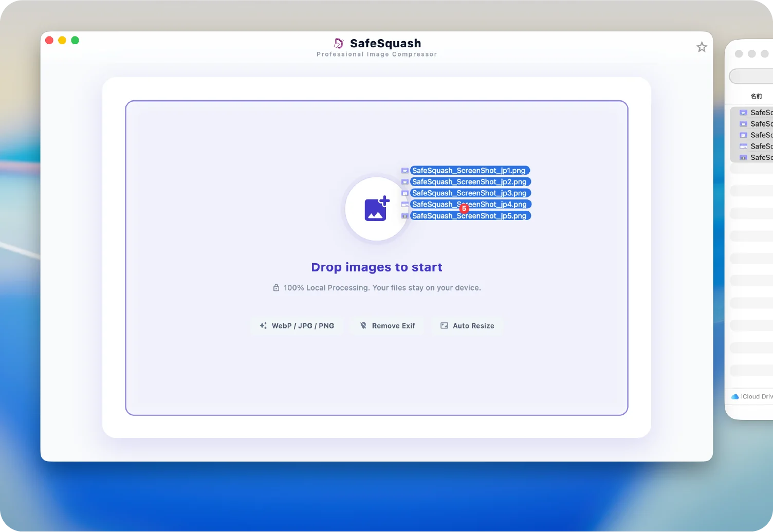Select dragged file SafeSquash_ScreenShot_jp5.png

pos(470,216)
